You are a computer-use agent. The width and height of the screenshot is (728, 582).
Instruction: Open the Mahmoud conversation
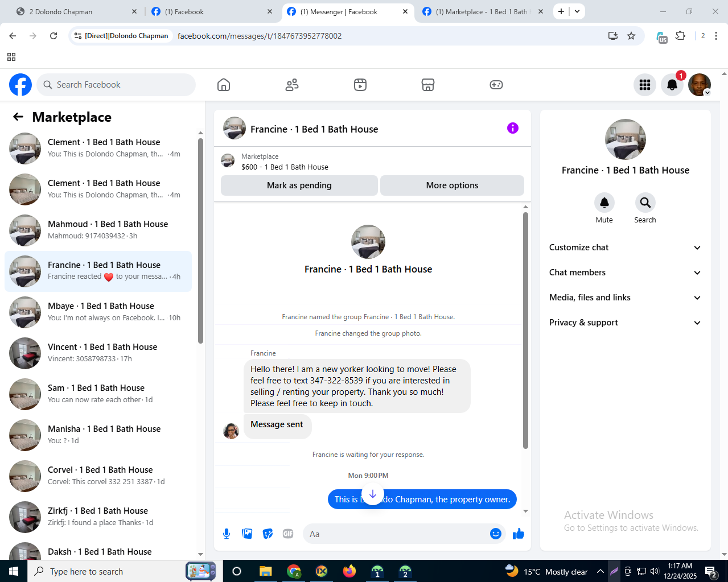pyautogui.click(x=98, y=230)
